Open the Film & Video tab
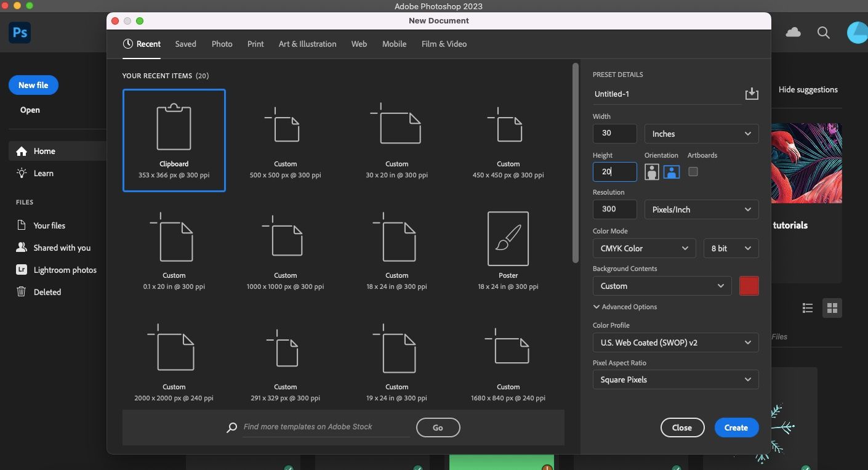The image size is (868, 470). pos(444,44)
